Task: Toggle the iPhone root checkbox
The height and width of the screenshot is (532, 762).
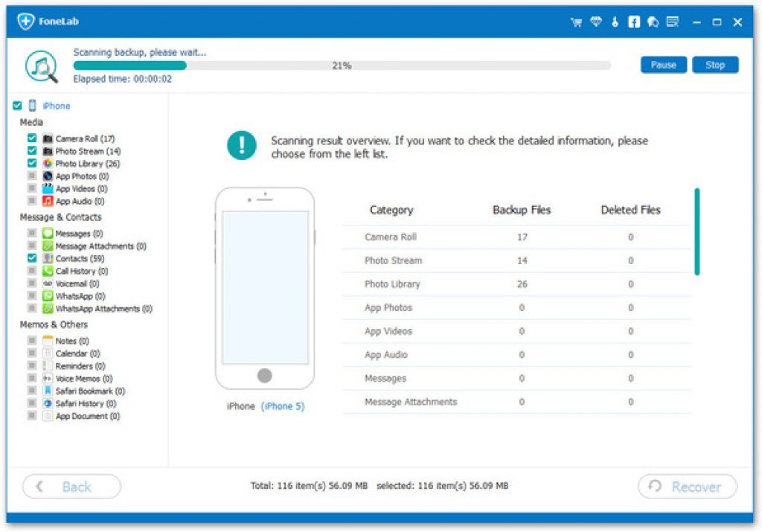Action: (x=18, y=106)
